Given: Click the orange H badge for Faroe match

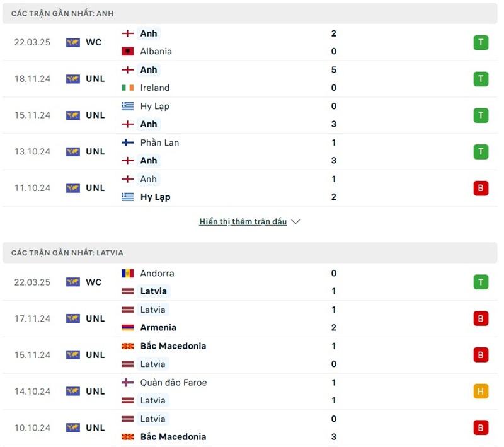Looking at the screenshot, I should [x=481, y=392].
